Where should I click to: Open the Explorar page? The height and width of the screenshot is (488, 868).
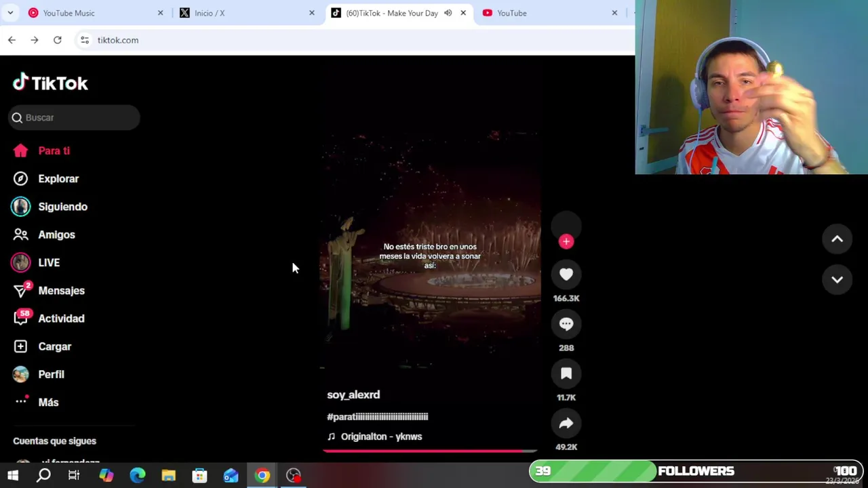[46, 178]
